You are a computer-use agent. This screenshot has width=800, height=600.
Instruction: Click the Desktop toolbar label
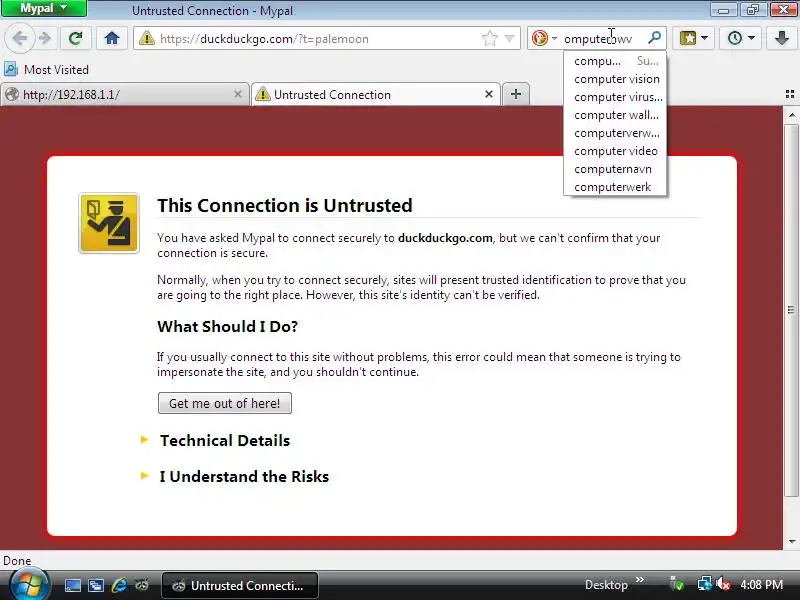606,585
